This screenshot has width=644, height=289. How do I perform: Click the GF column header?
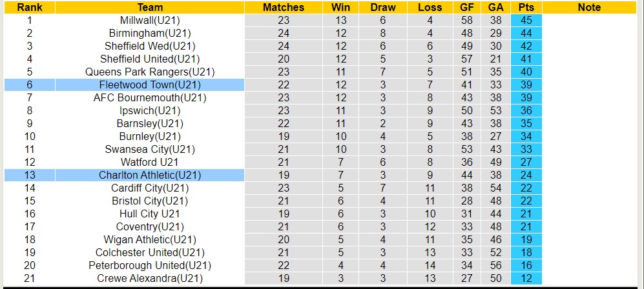pos(466,8)
